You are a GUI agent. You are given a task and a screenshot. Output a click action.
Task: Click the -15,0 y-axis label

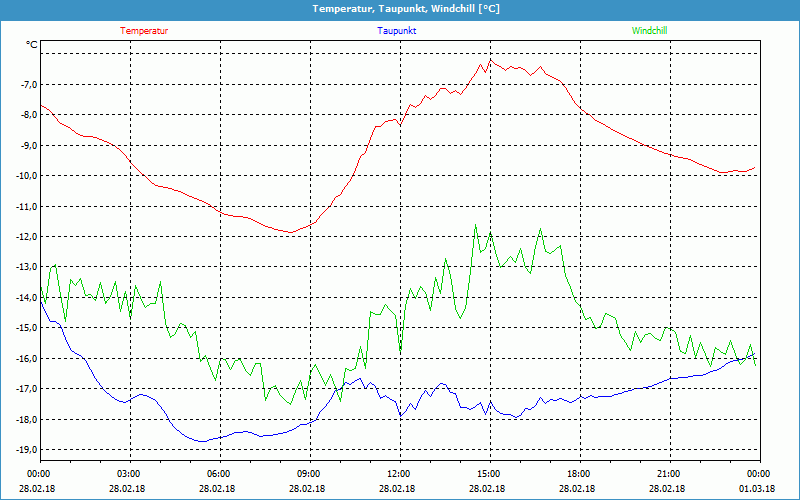[26, 328]
